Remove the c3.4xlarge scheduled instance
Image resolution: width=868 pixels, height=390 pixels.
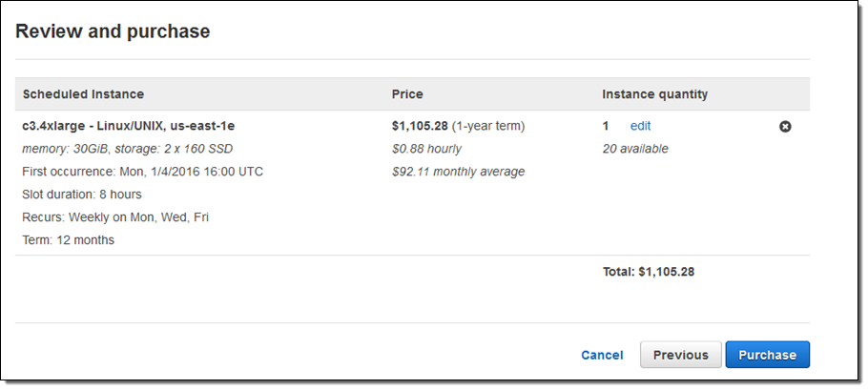[x=785, y=126]
